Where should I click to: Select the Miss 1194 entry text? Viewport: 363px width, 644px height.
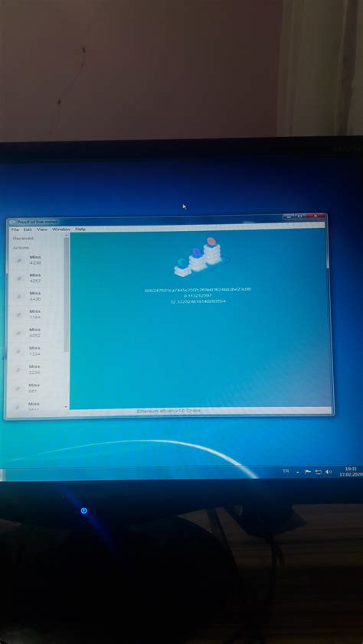coord(35,314)
